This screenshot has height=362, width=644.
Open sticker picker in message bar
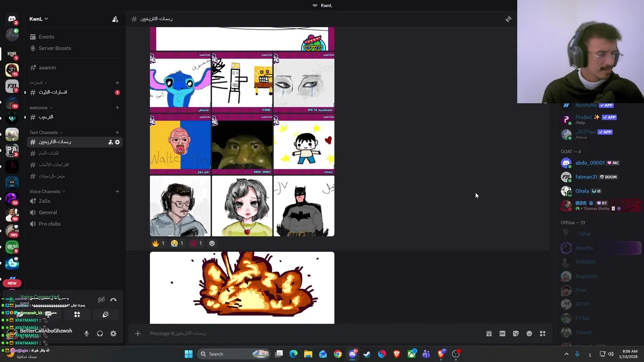516,333
